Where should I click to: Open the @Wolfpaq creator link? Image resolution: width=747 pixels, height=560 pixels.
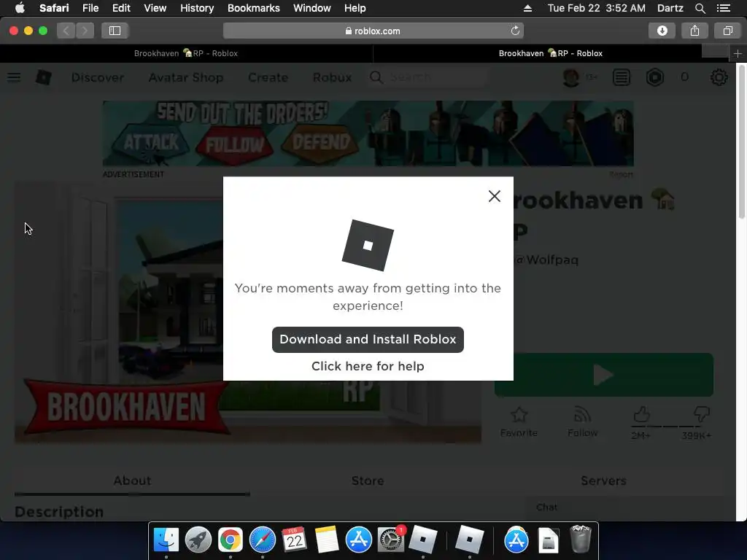[x=546, y=260]
